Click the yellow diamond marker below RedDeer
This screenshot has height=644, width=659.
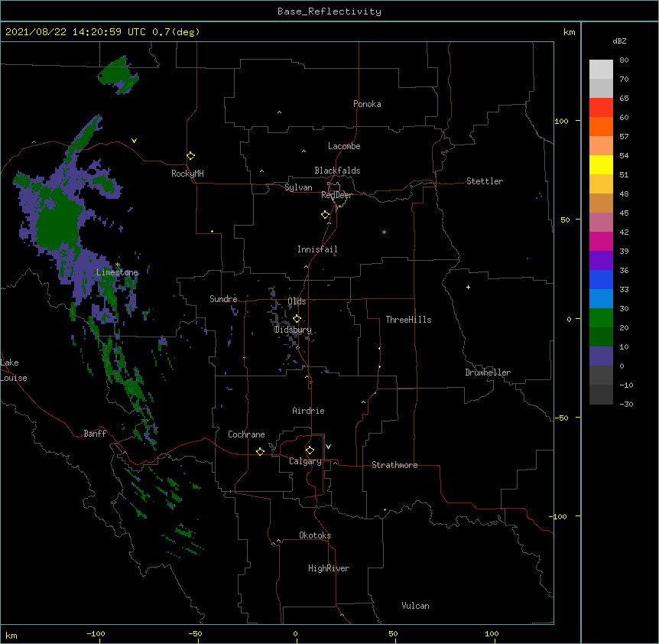click(325, 215)
